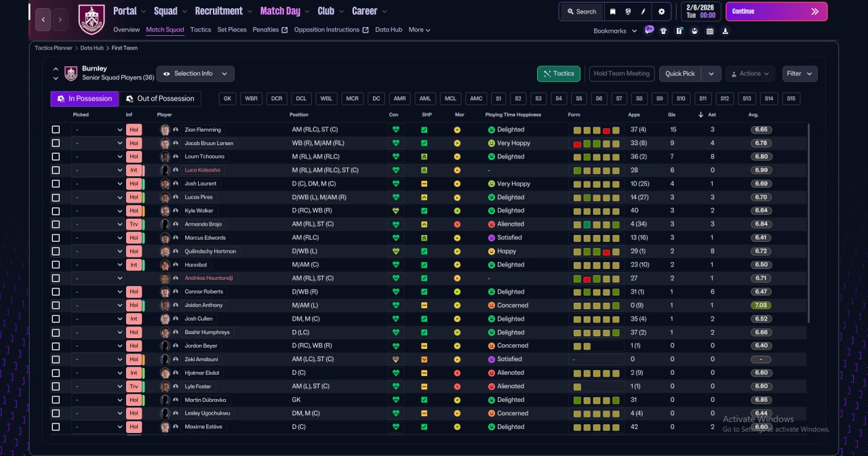Check the box next to Martin Dúbravka
Image resolution: width=868 pixels, height=456 pixels.
(x=56, y=400)
